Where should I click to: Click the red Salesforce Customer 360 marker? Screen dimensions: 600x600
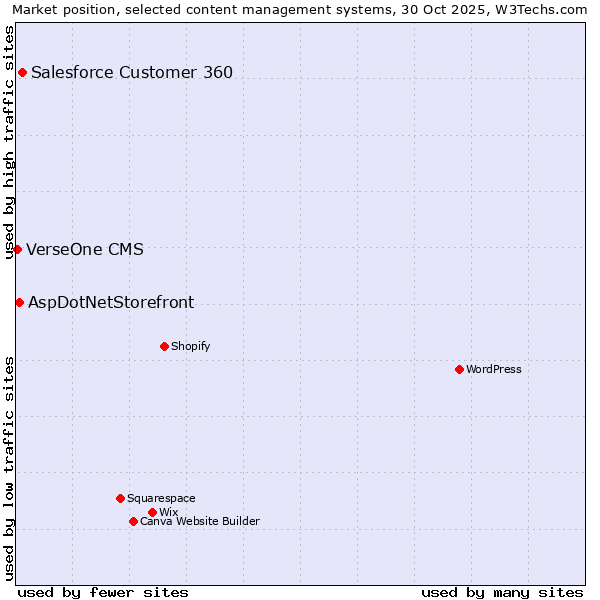22,72
